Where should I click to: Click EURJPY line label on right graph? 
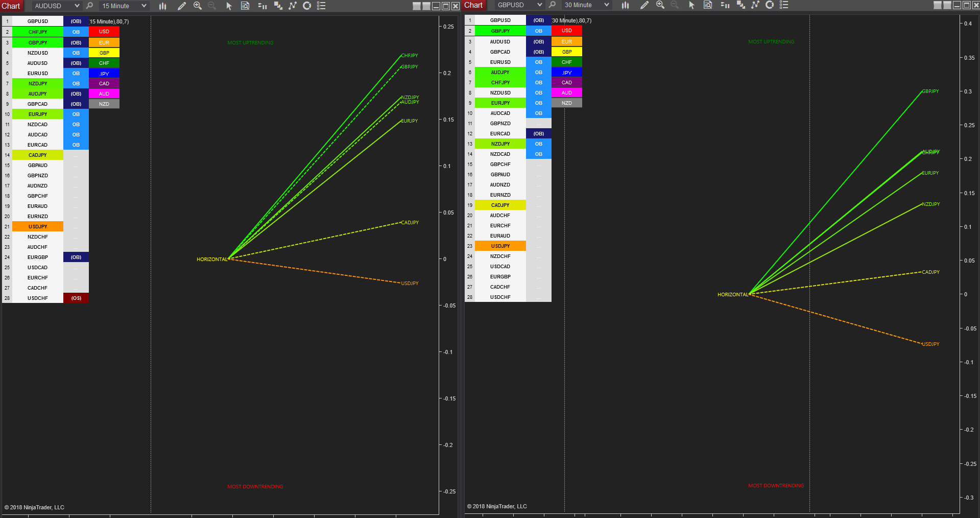930,173
